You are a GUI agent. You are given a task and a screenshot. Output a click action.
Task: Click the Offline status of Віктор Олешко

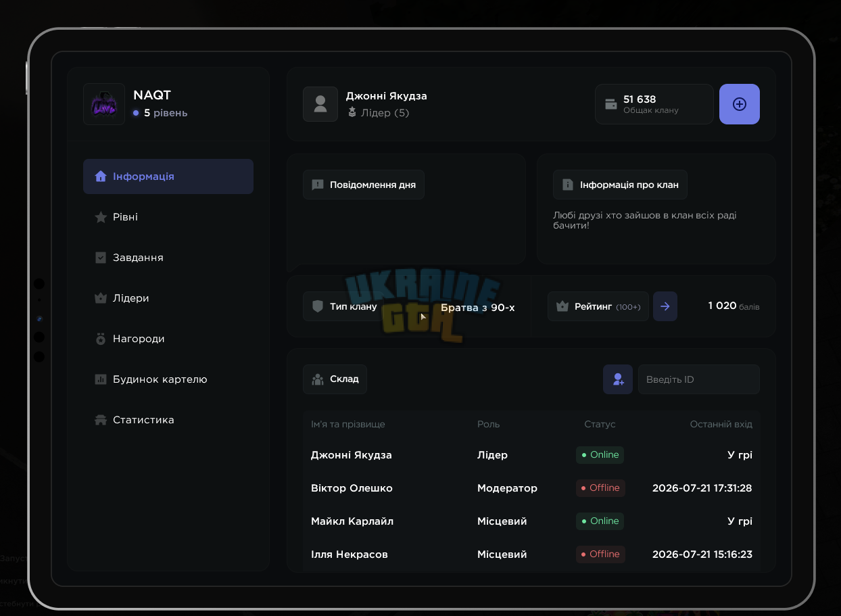[x=600, y=488]
